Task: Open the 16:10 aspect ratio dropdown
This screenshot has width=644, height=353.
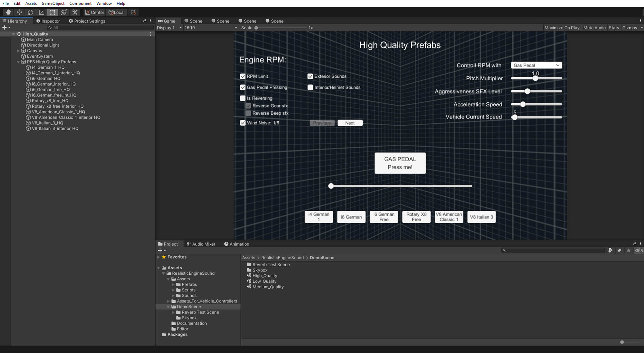Action: pos(210,28)
